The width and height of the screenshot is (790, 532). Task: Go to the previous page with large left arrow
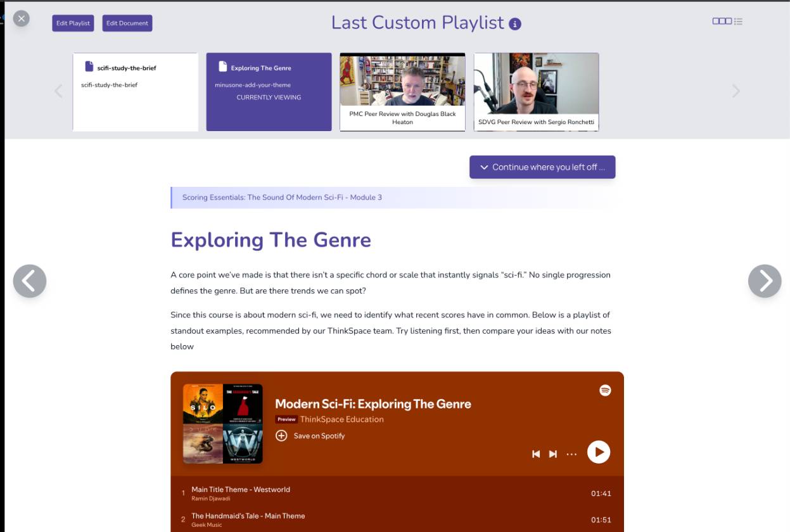point(30,281)
